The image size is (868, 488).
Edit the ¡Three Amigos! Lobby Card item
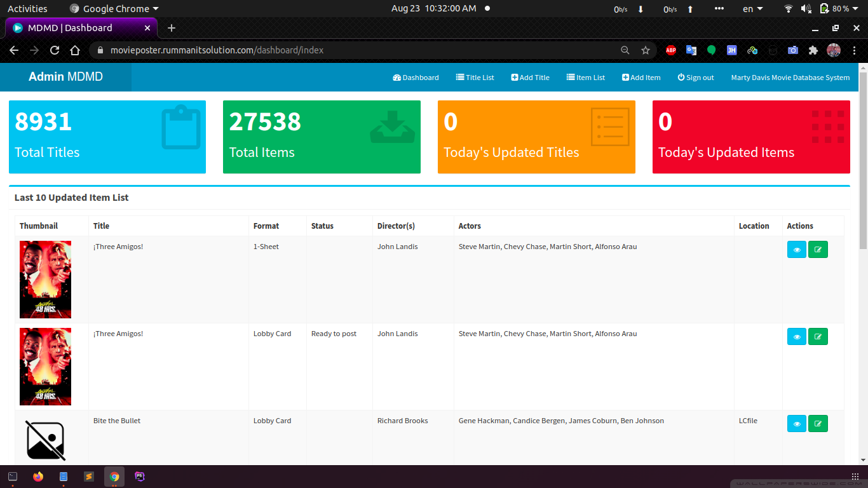(x=818, y=337)
